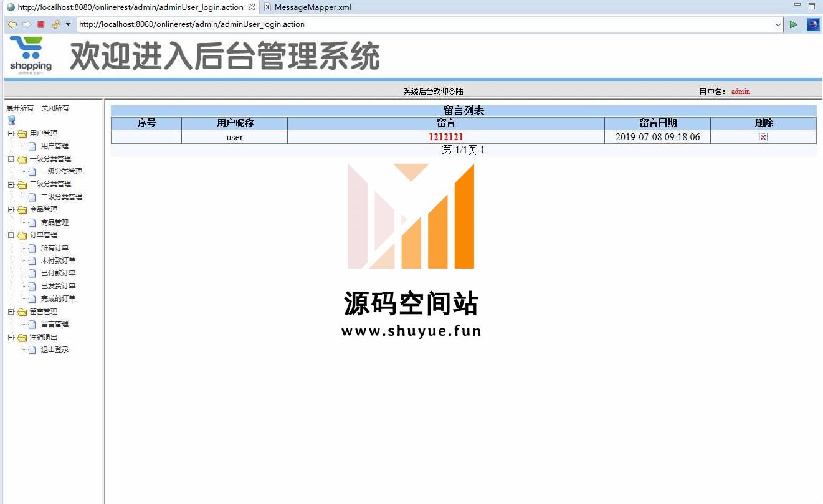
Task: Click the folder icon of 留言管理
Action: pos(22,312)
